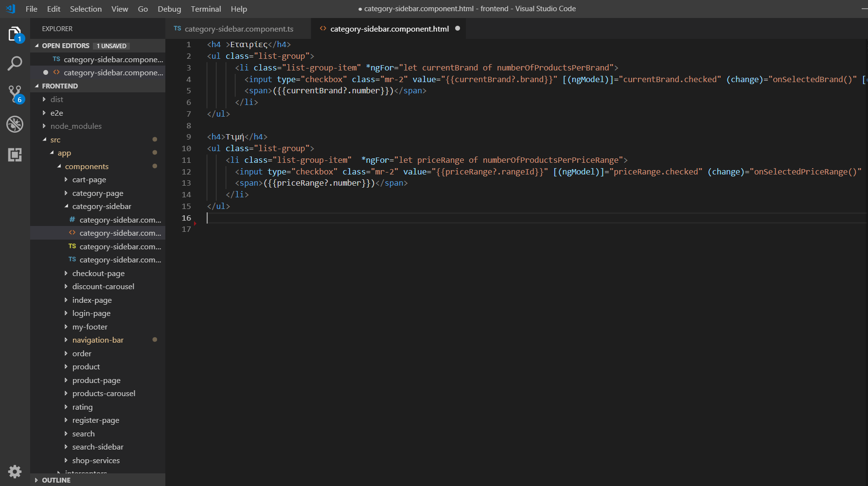Open the settings gear menu
Image resolution: width=868 pixels, height=486 pixels.
[15, 471]
